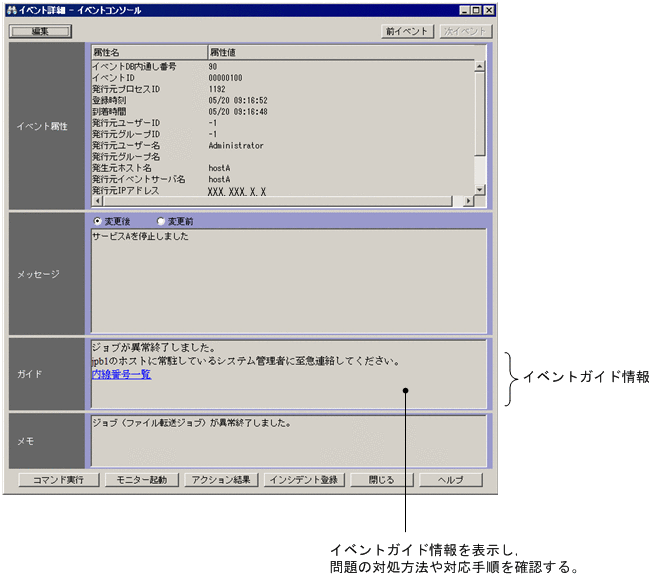
Task: Click the vertical scrollbar thumb in attribute list
Action: click(x=480, y=113)
